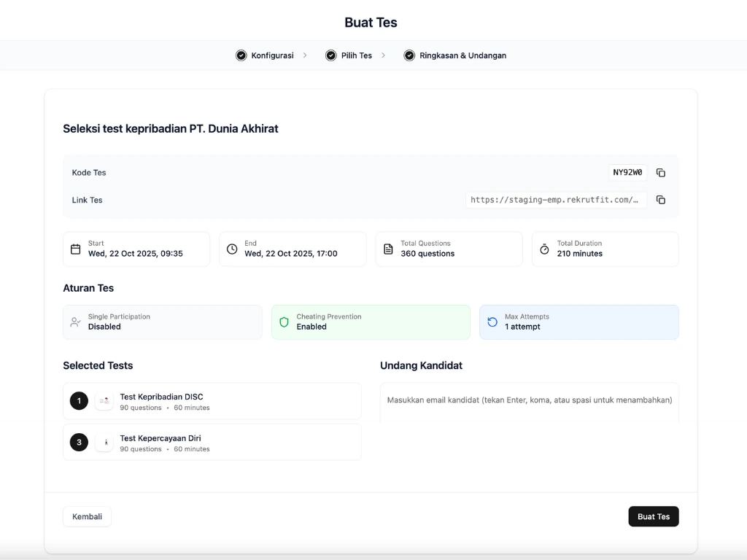The image size is (747, 560).
Task: Click the shield icon for Cheating Prevention
Action: 285,322
